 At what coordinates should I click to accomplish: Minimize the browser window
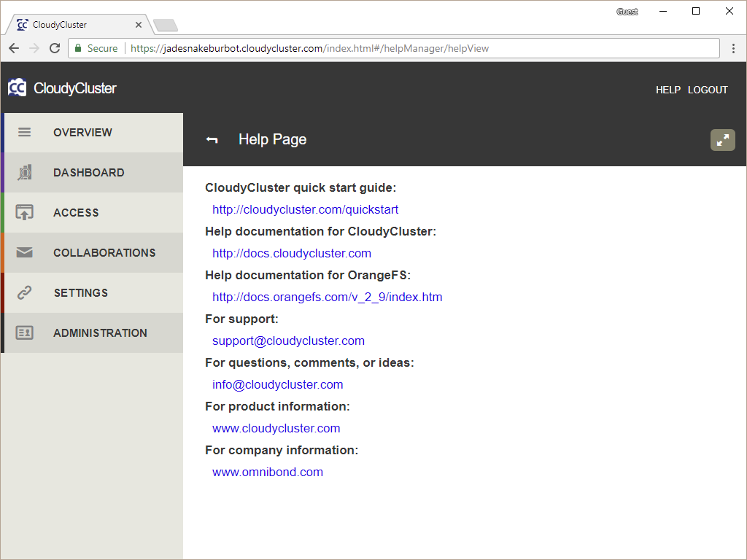pos(662,12)
